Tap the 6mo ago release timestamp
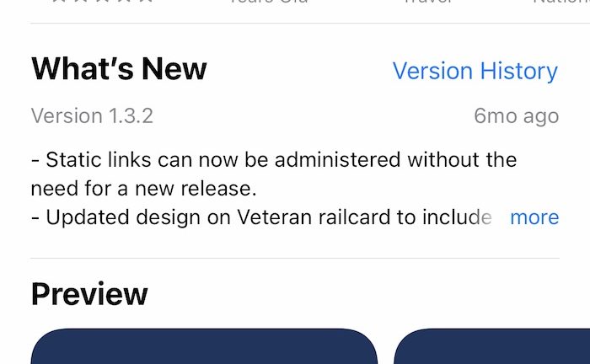The width and height of the screenshot is (590, 364). [x=516, y=116]
